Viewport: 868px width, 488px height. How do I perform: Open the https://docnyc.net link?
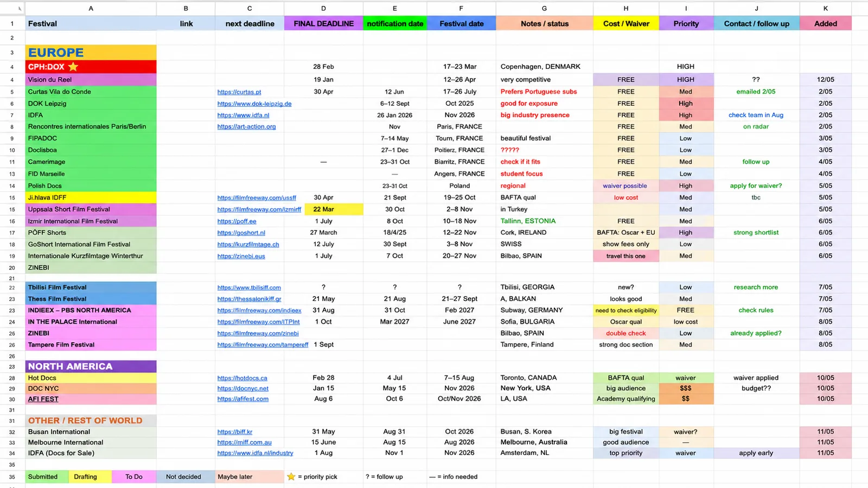242,388
